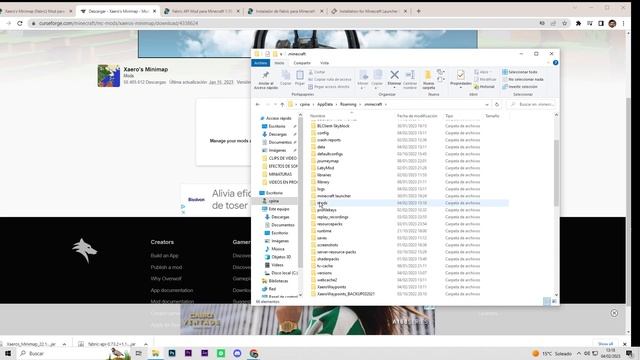Open Windows Start menu
The image size is (640, 360).
[8, 353]
